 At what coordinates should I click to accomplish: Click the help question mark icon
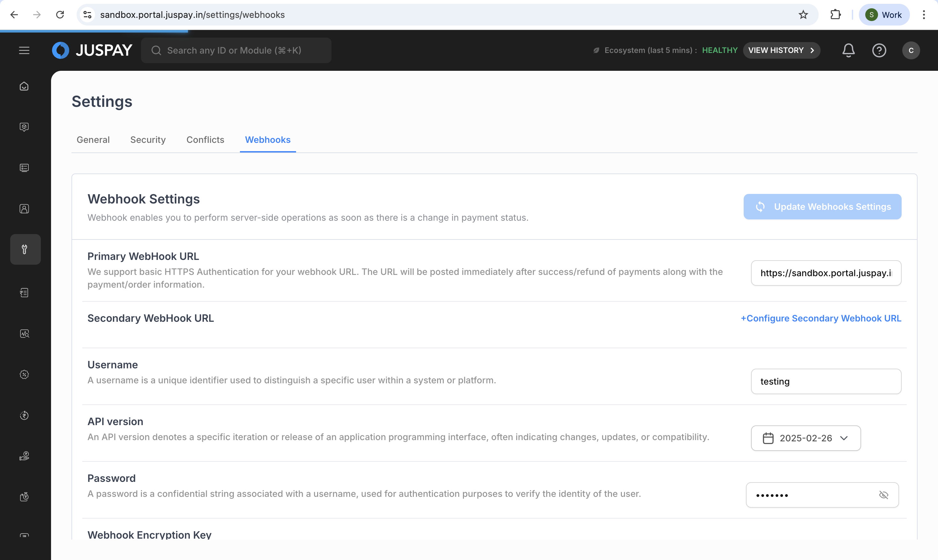(879, 50)
